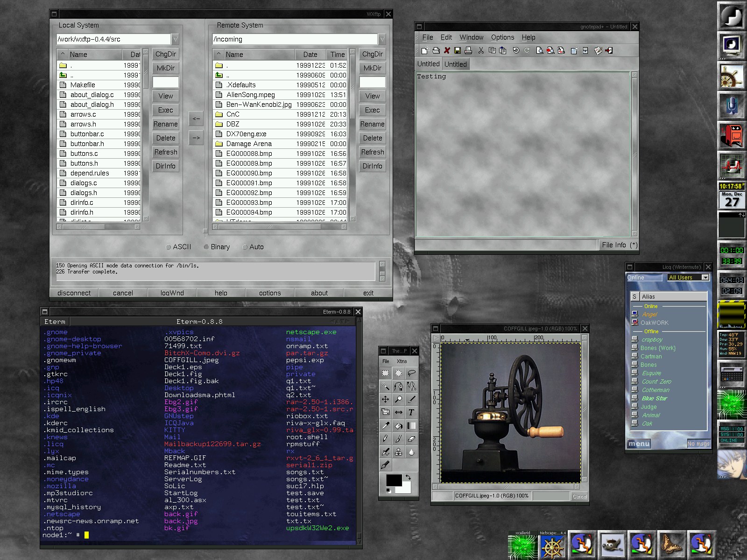Open local path /work/wxftp-0.4.4/src dropdown arrow
Screen dimensions: 747x560
(x=175, y=39)
